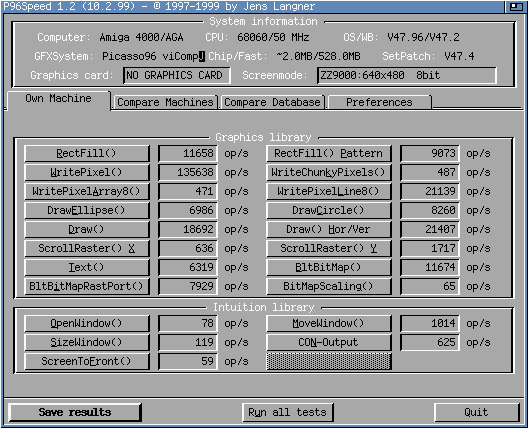Viewport: 528px width, 428px height.
Task: Click the Draw() test button
Action: click(x=87, y=229)
